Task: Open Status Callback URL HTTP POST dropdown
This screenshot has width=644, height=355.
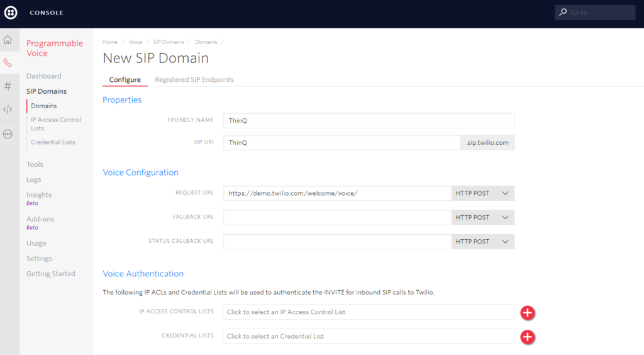Action: 482,242
